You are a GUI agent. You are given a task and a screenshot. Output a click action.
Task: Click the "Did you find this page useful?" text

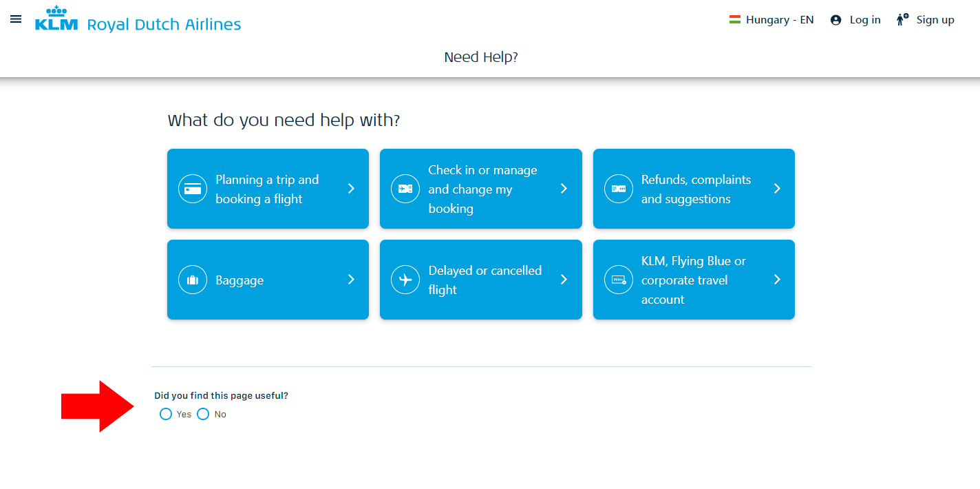pos(221,396)
